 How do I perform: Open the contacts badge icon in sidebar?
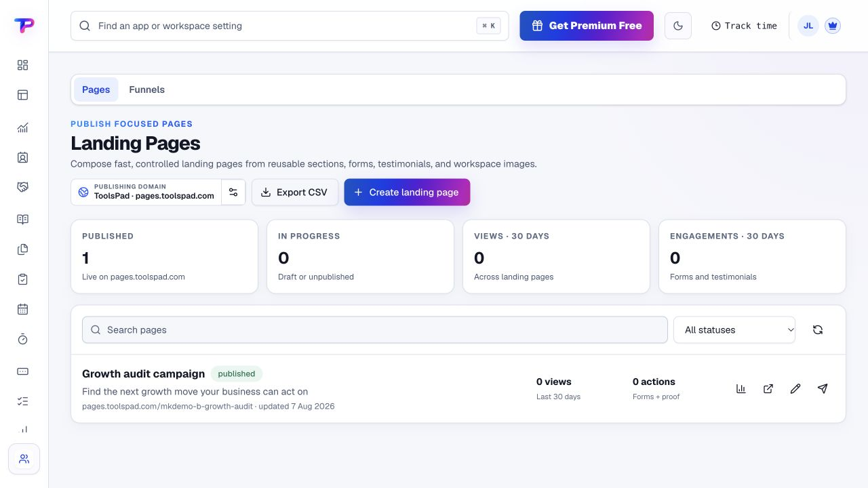pos(22,157)
